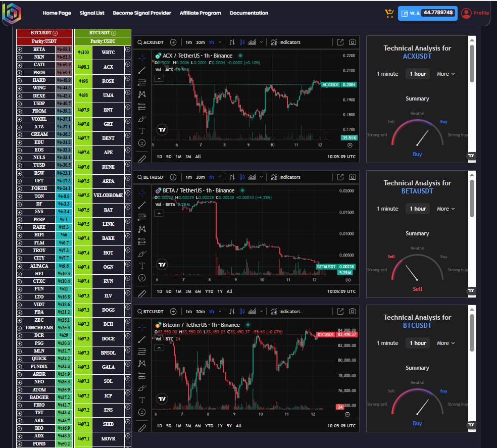Click the plus icon in red BTCUSDT header
This screenshot has height=448, width=497.
point(55,33)
